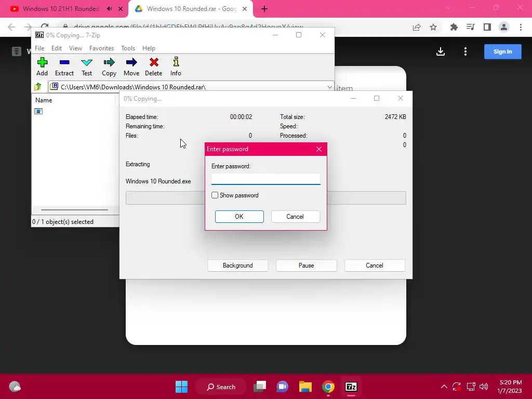Viewport: 532px width, 399px height.
Task: Click the 7-Zip archive path field
Action: (191, 87)
